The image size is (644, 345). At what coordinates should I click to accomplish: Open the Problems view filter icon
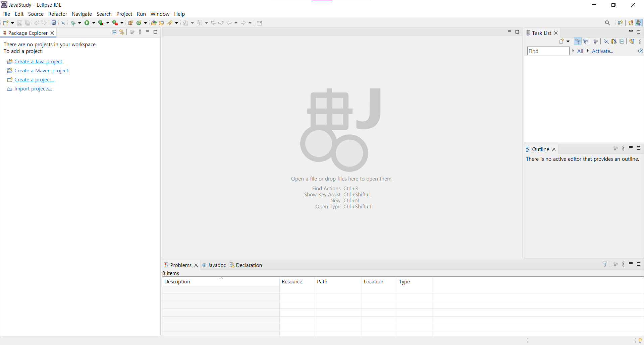click(605, 264)
